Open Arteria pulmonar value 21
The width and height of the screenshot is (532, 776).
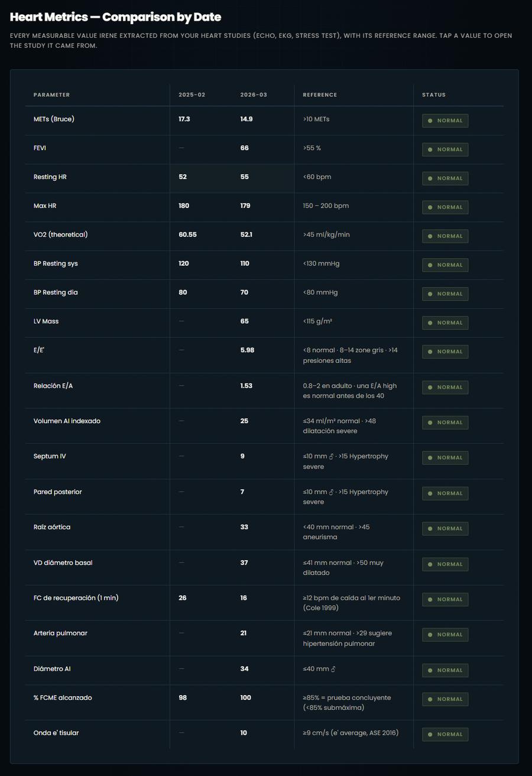point(244,634)
